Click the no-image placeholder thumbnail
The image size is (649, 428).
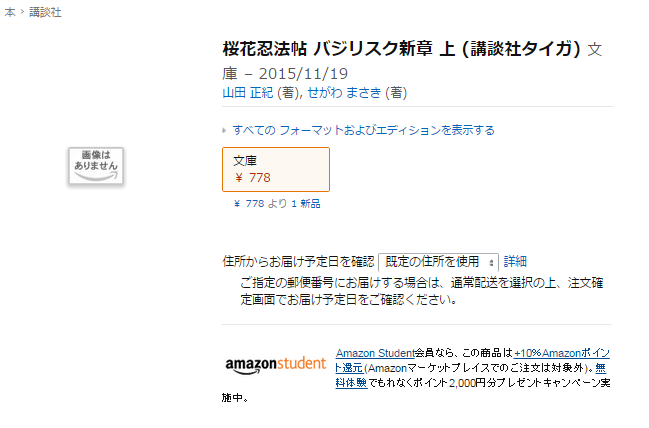pyautogui.click(x=94, y=164)
